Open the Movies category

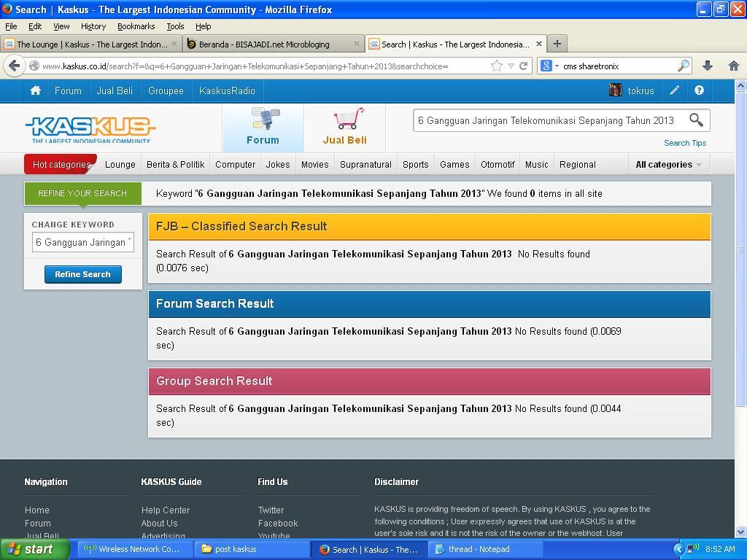click(315, 164)
